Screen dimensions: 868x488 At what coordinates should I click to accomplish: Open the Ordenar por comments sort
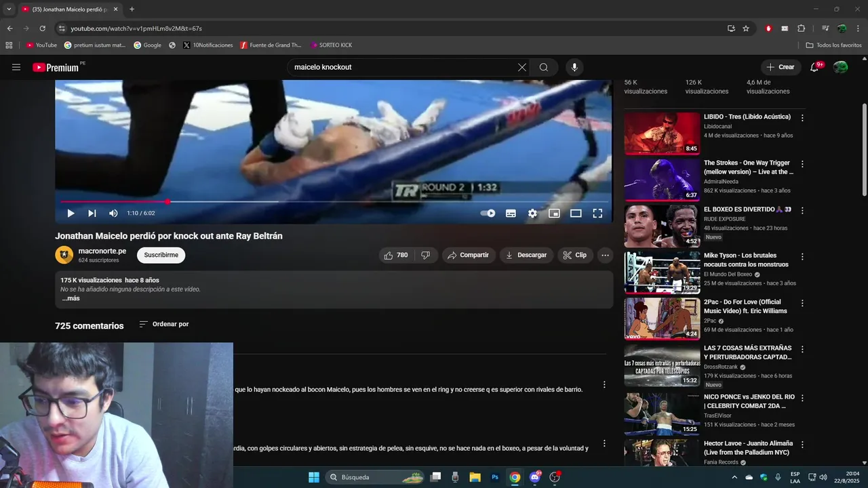163,324
